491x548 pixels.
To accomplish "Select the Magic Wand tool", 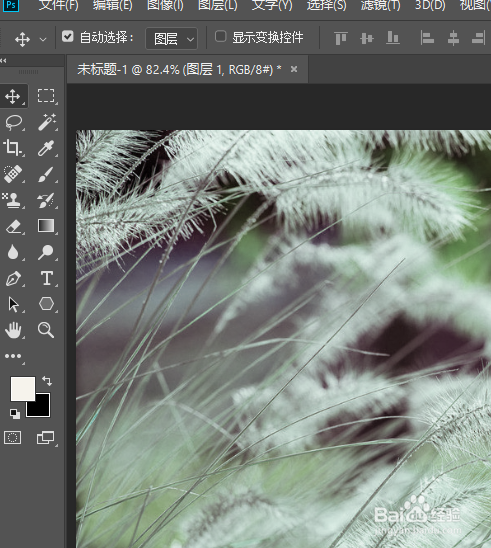I will point(46,122).
